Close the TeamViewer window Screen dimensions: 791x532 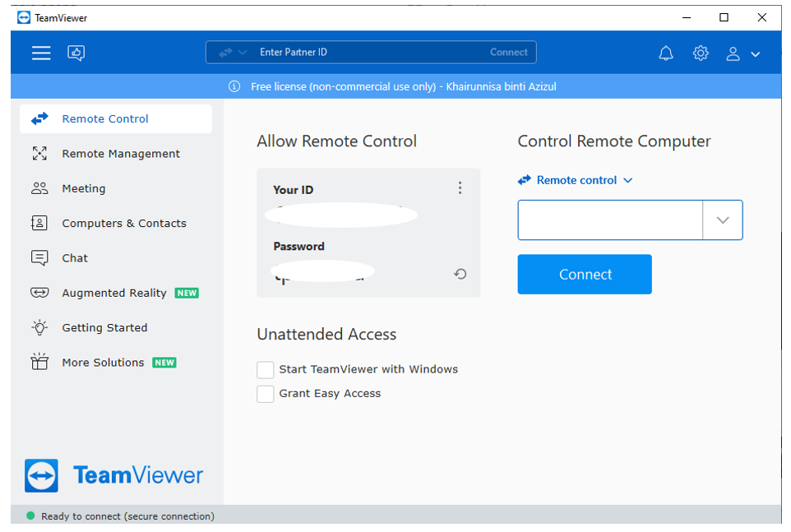tap(761, 17)
